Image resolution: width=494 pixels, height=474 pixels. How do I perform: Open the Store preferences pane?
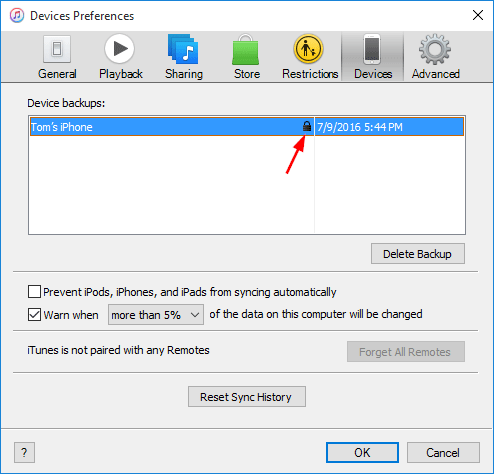point(246,57)
